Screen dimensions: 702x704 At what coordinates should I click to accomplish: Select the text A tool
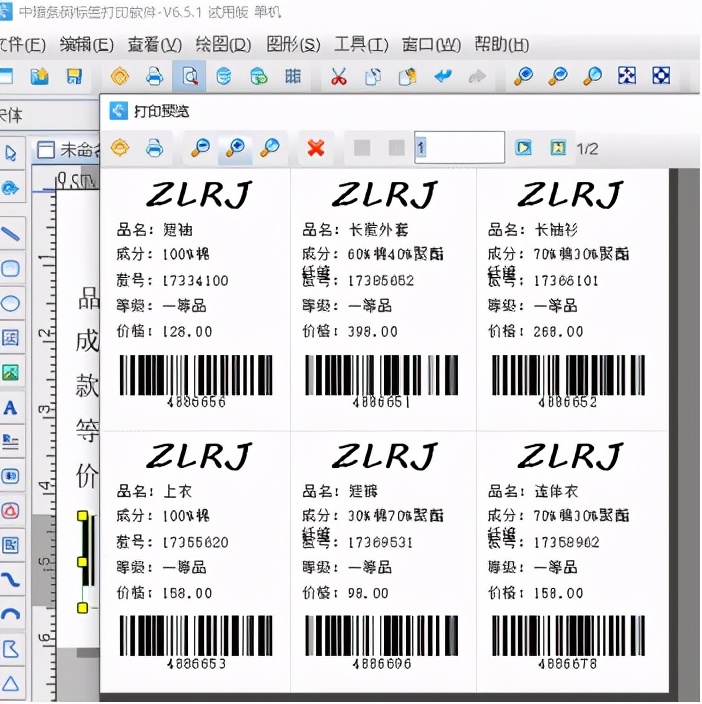pos(11,408)
